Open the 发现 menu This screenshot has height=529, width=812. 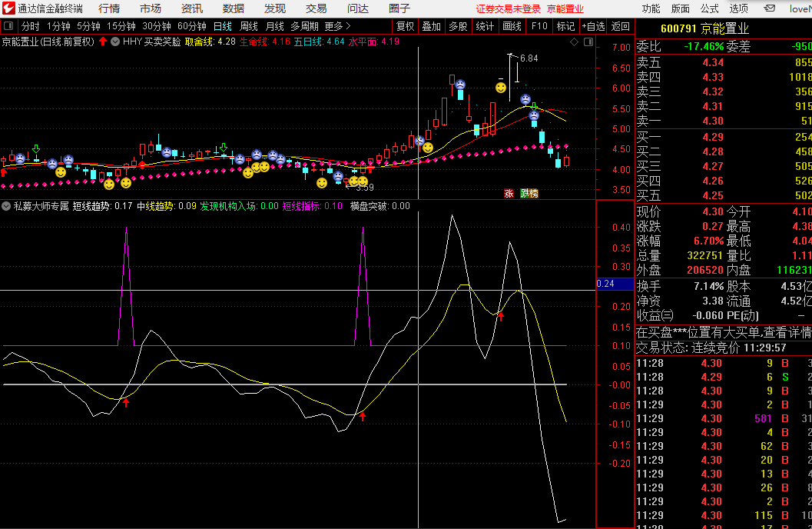274,8
